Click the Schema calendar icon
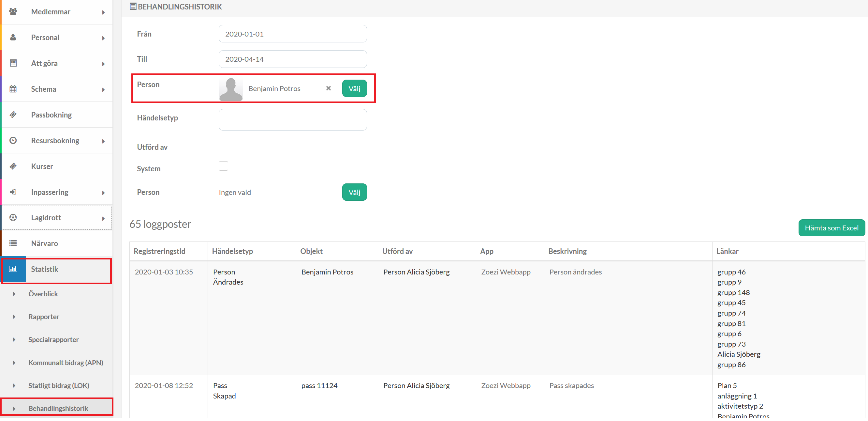This screenshot has width=868, height=421. click(x=13, y=89)
